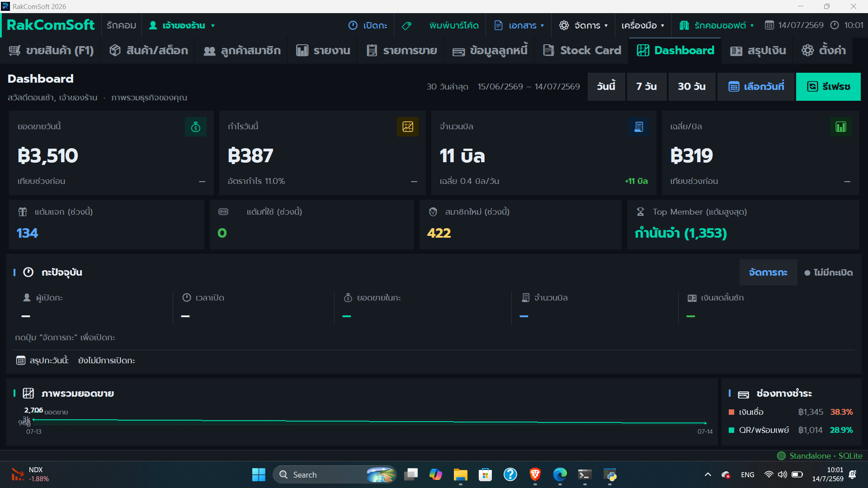Open File Explorer from taskbar
This screenshot has height=488, width=868.
[x=461, y=474]
